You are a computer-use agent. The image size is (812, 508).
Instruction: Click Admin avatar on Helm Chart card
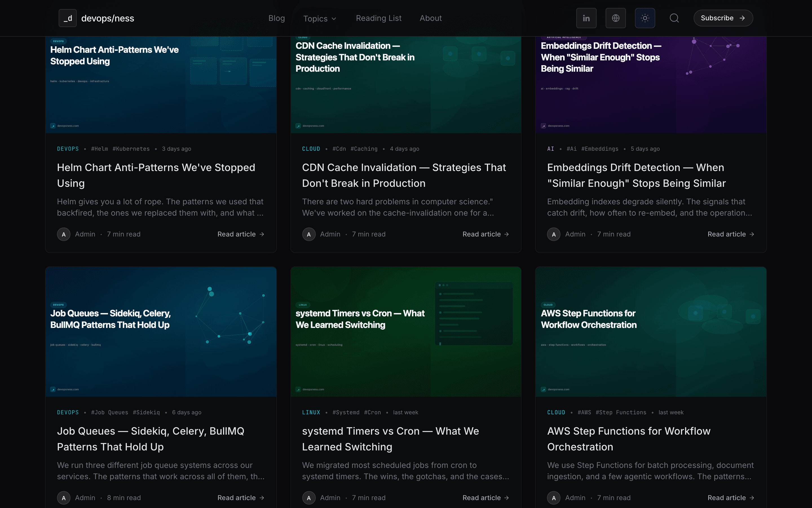[64, 234]
